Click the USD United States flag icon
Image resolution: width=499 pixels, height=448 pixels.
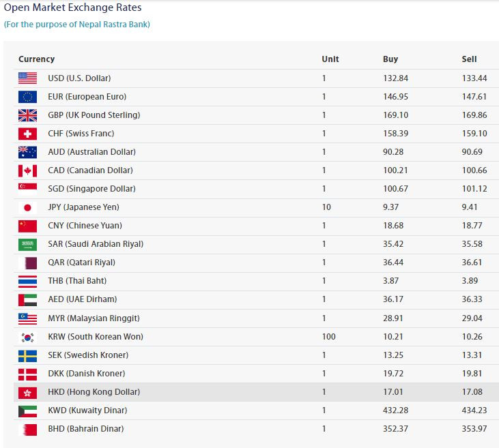(x=27, y=78)
